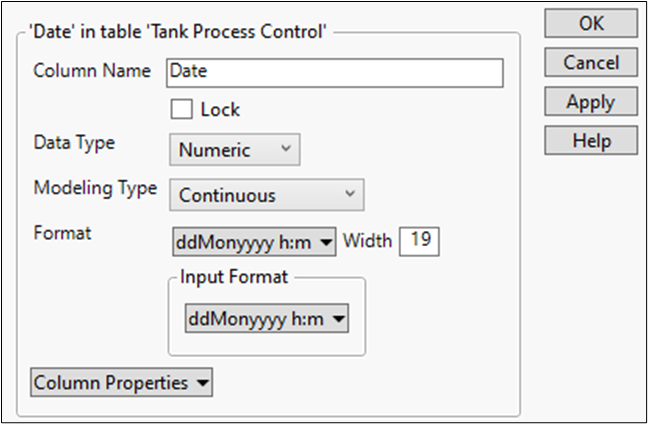Open the Input Format dropdown

pos(266,319)
